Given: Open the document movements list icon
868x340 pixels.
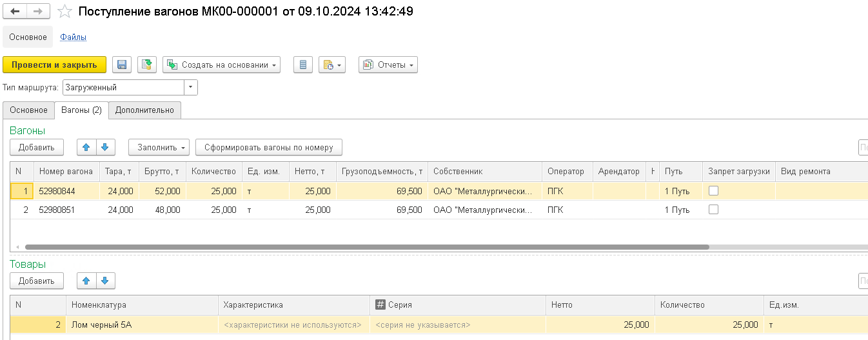Looking at the screenshot, I should [x=303, y=65].
